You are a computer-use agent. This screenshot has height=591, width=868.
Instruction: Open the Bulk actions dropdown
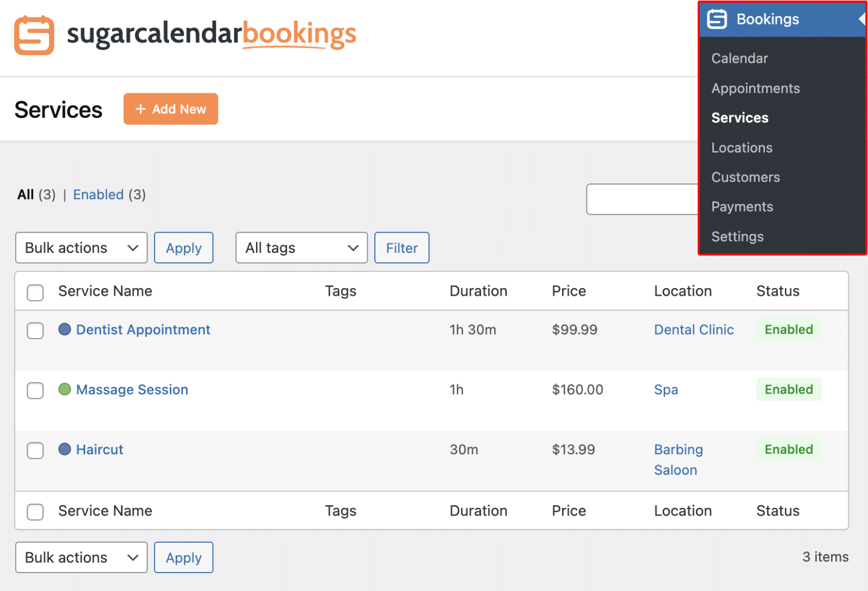(81, 247)
